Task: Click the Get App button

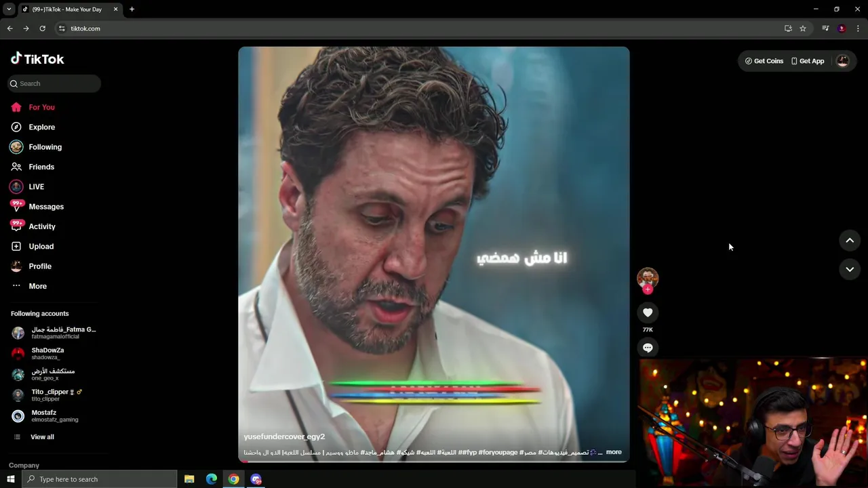Action: click(808, 61)
